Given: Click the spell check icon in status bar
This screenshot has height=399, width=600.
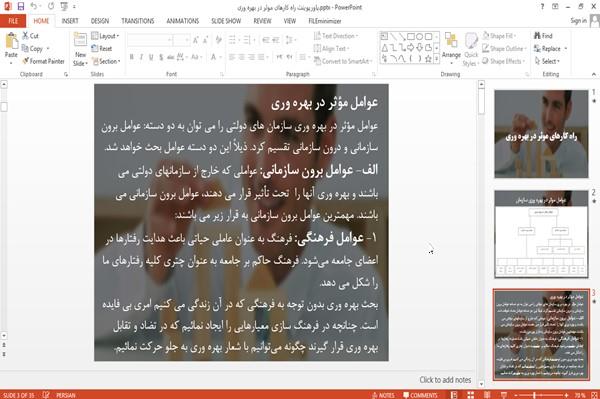Looking at the screenshot, I should coord(46,395).
